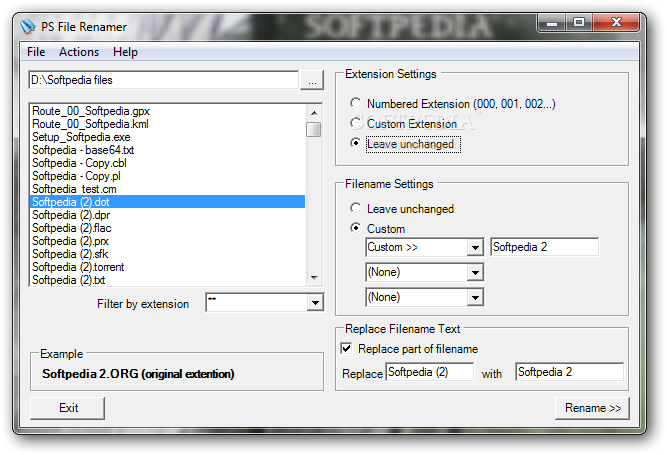The image size is (667, 455).
Task: Select Leave unchanged under Filename Settings
Action: point(356,208)
